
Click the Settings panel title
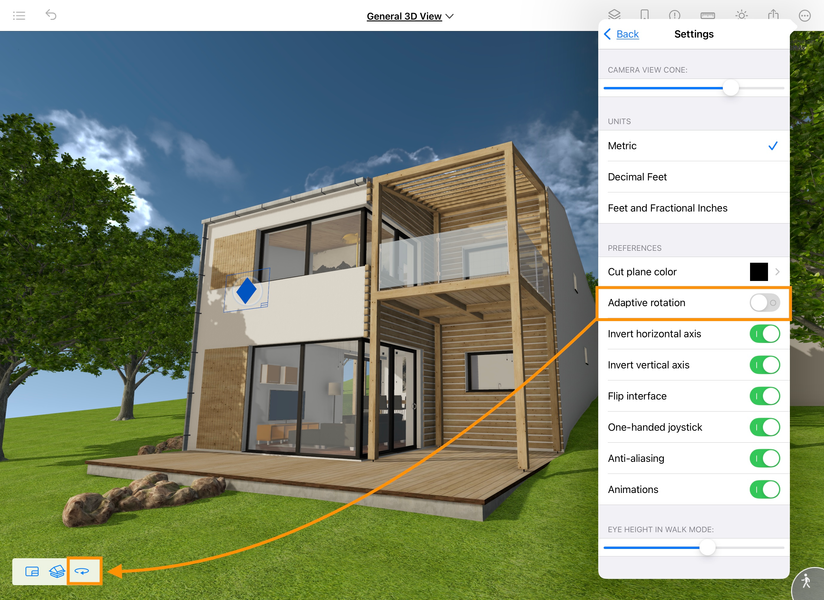[694, 34]
